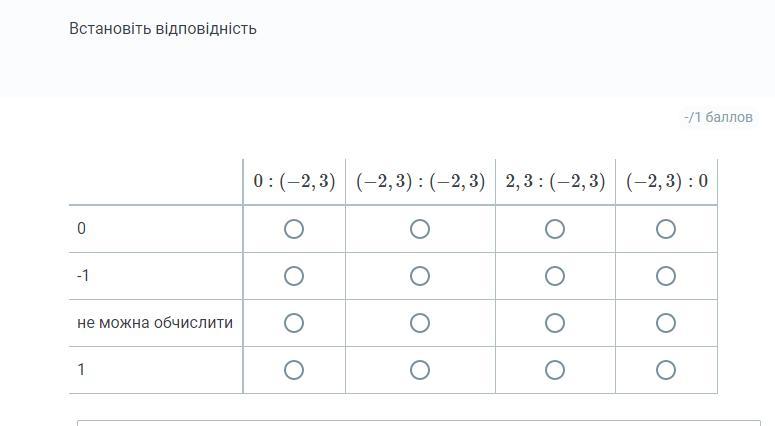
Task: Select -1 for 2,3 : (−2,3) column
Action: 555,276
